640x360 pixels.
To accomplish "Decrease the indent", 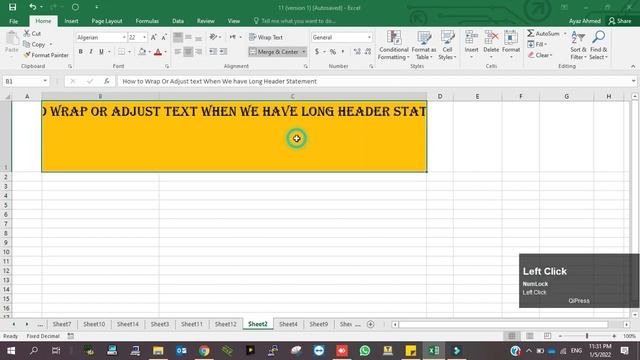I will [x=213, y=51].
